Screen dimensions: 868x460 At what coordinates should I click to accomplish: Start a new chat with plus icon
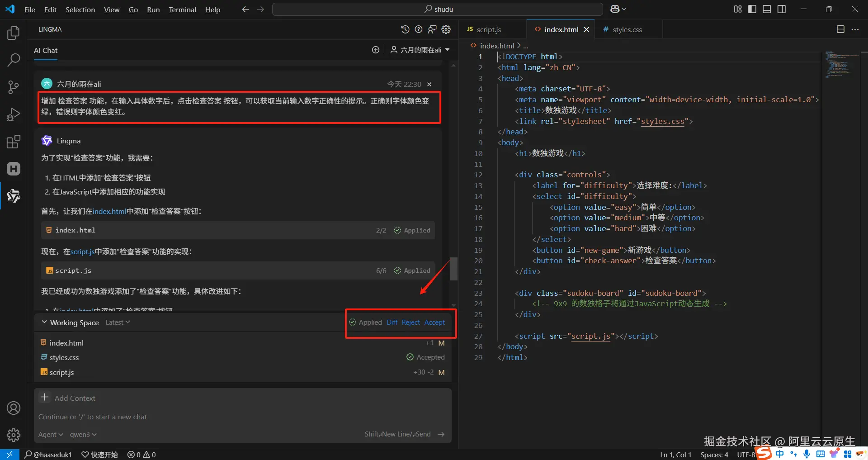pyautogui.click(x=376, y=50)
